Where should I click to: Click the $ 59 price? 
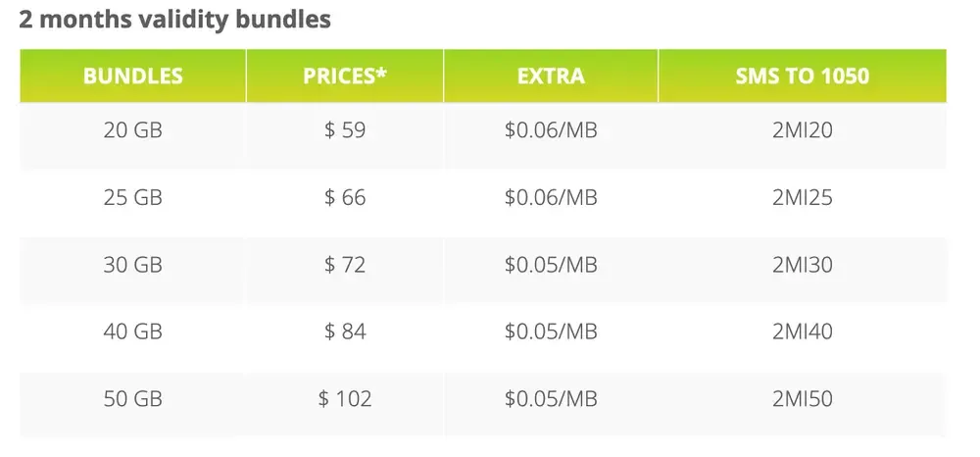pos(345,130)
